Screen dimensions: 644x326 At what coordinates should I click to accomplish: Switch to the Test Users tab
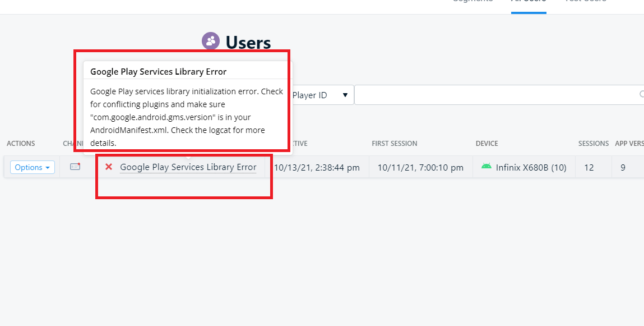(x=586, y=2)
